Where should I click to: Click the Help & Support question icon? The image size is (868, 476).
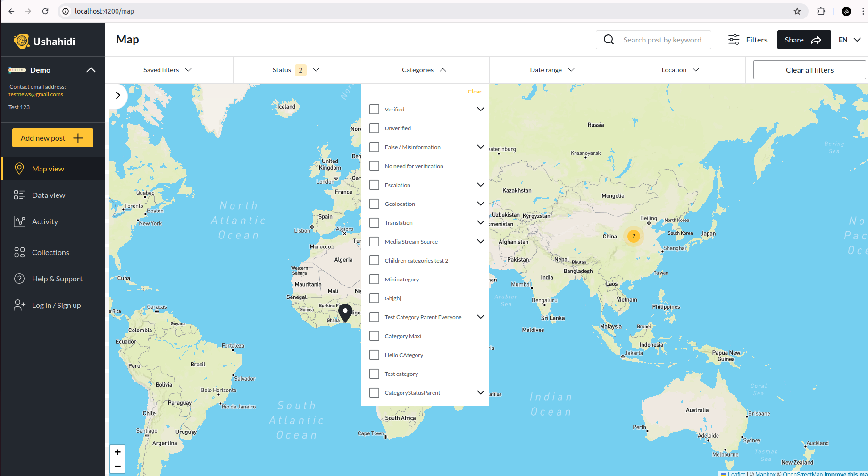coord(19,279)
